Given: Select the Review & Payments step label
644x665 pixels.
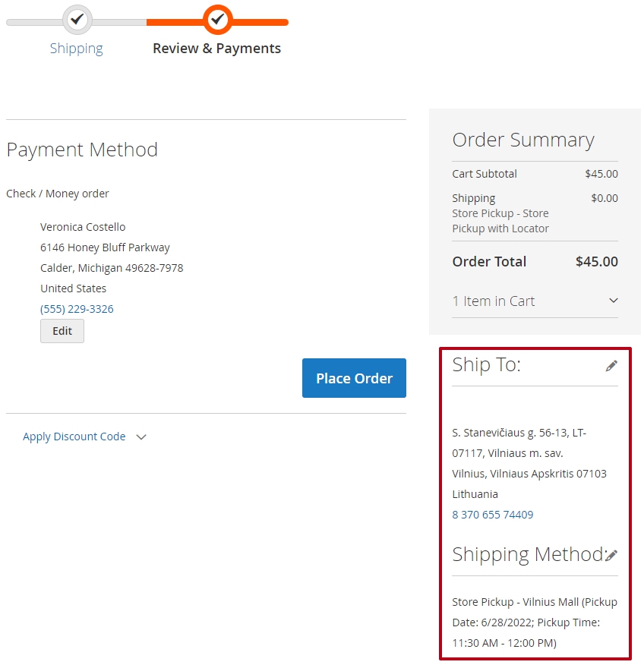Looking at the screenshot, I should pos(216,49).
